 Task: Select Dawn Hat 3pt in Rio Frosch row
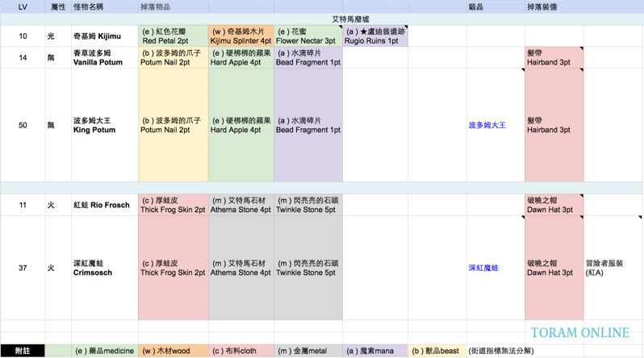pos(554,205)
